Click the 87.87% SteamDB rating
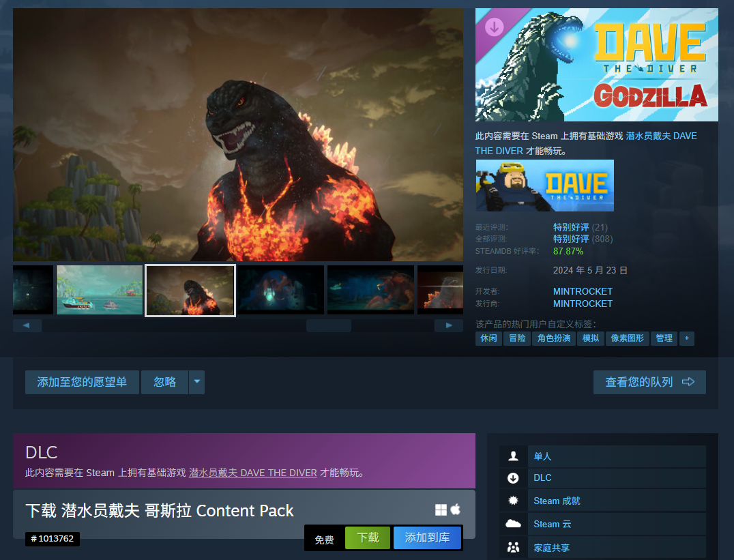 point(568,252)
